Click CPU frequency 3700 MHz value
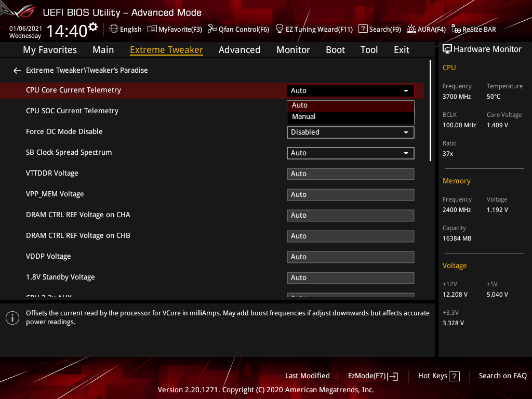532x399 pixels. (456, 97)
